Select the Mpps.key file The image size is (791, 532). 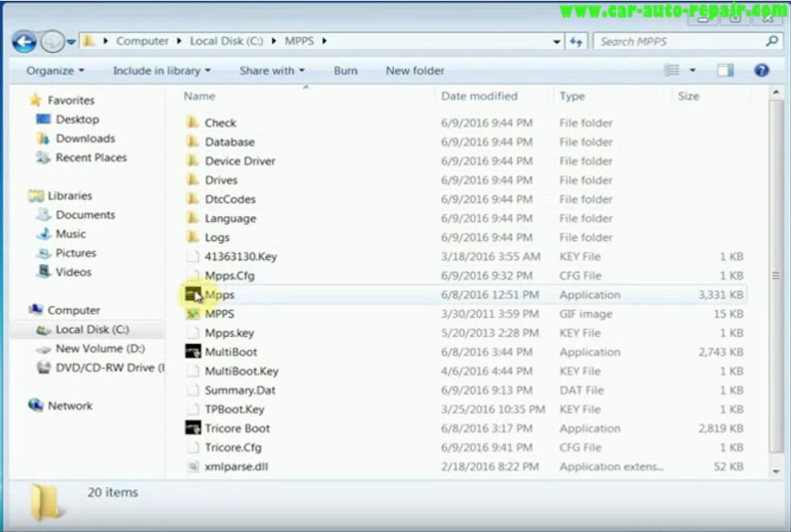click(x=229, y=333)
